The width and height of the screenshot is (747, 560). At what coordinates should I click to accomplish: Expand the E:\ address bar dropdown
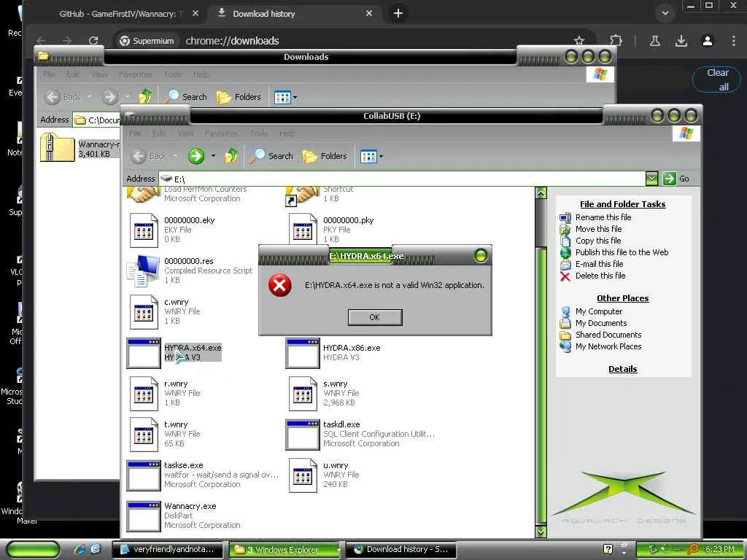[651, 179]
